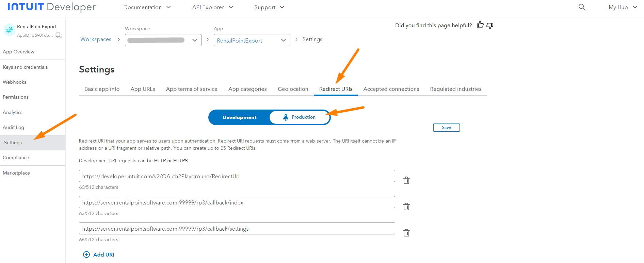Follow the Workspaces breadcrumb link
The height and width of the screenshot is (263, 644).
[96, 39]
